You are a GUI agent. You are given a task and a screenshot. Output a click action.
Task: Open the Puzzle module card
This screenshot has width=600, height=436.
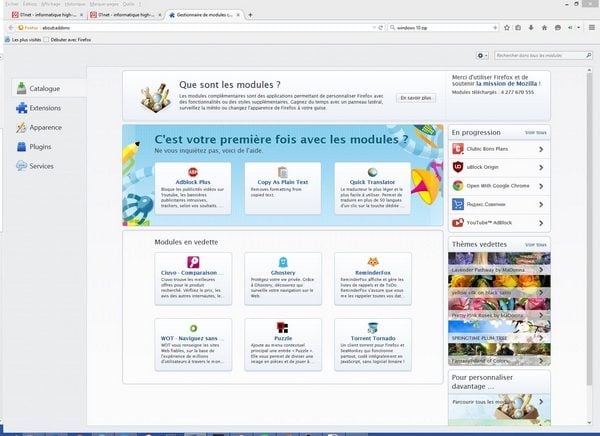coord(283,345)
